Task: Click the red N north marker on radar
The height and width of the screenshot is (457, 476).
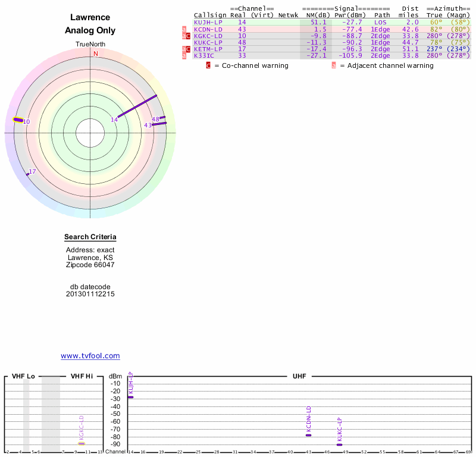Action: (95, 54)
